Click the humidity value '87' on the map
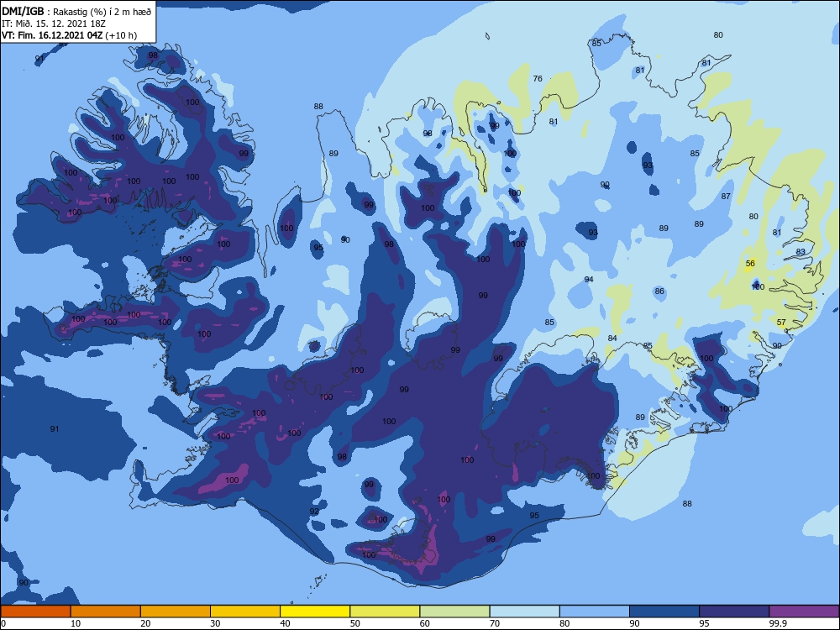Screen dimensions: 840x630 point(726,197)
